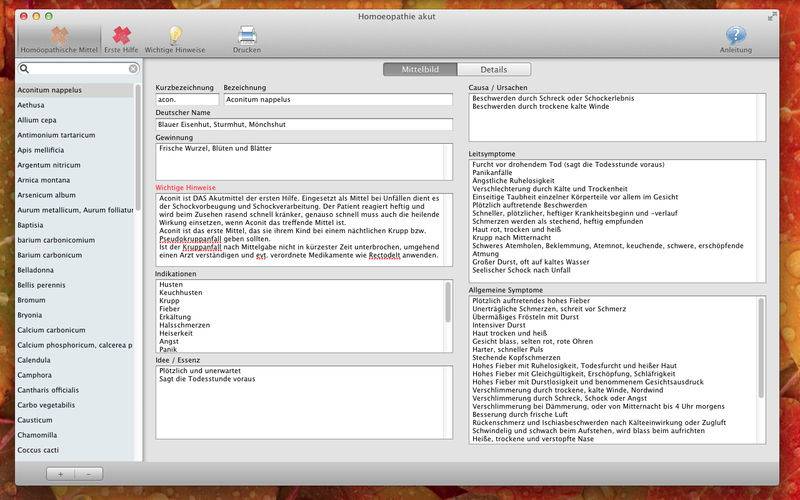
Task: Select Arnica montana in list
Action: coord(75,180)
